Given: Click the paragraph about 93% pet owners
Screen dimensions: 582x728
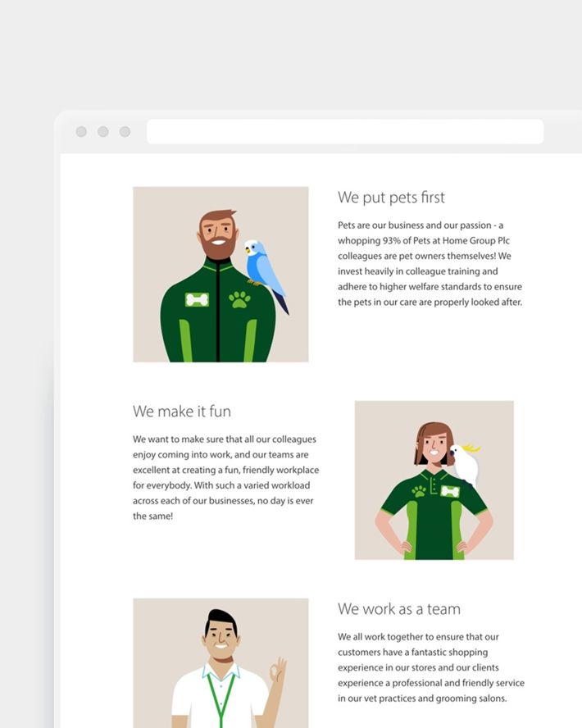Looking at the screenshot, I should 430,264.
